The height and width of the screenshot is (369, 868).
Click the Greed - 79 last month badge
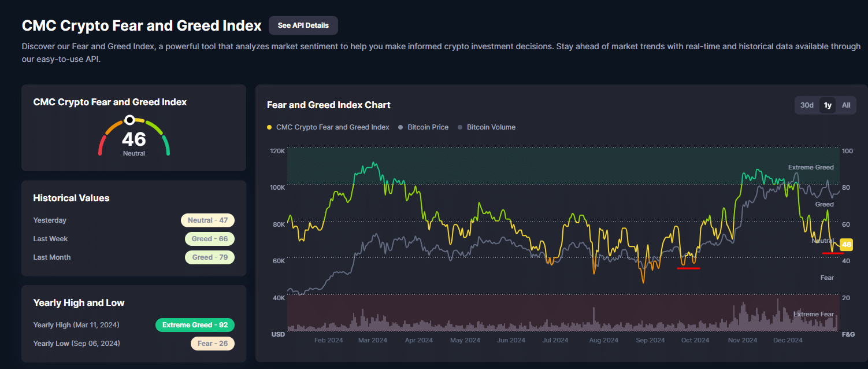coord(210,257)
